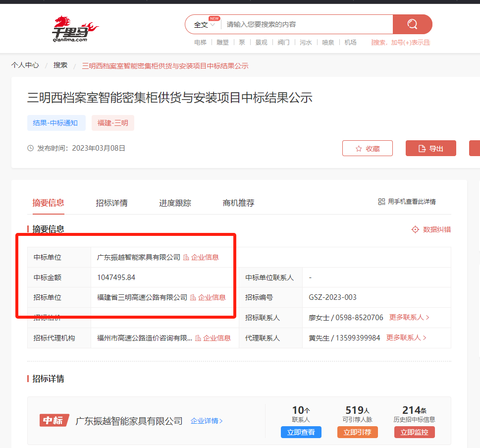Open 企业信息 for 福建省三明高速公路有限公司
This screenshot has width=480, height=448.
(208, 297)
